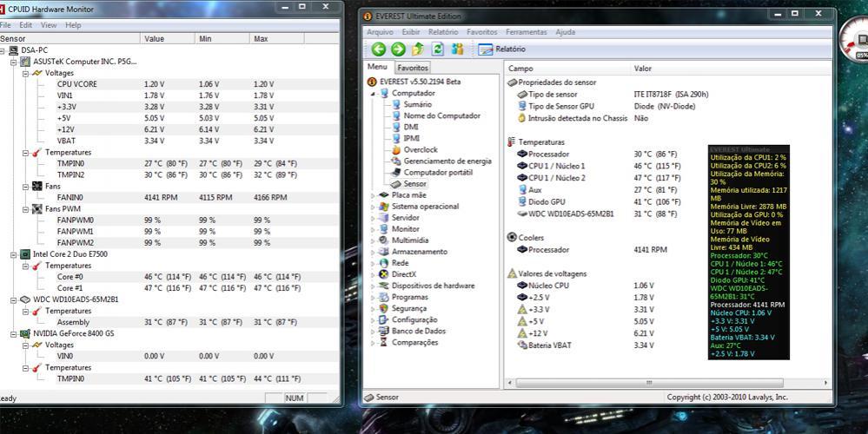Select the IPMI tree item
Image resolution: width=868 pixels, height=434 pixels.
pos(411,138)
